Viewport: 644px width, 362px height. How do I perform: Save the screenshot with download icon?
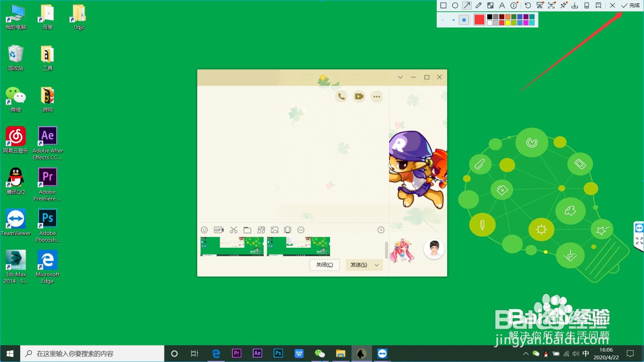pyautogui.click(x=575, y=6)
